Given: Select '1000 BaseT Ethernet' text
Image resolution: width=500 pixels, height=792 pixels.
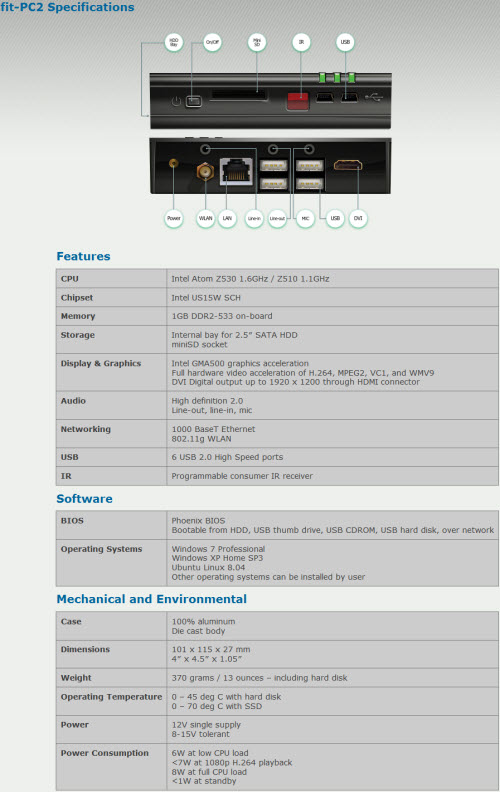Looking at the screenshot, I should click(x=213, y=429).
